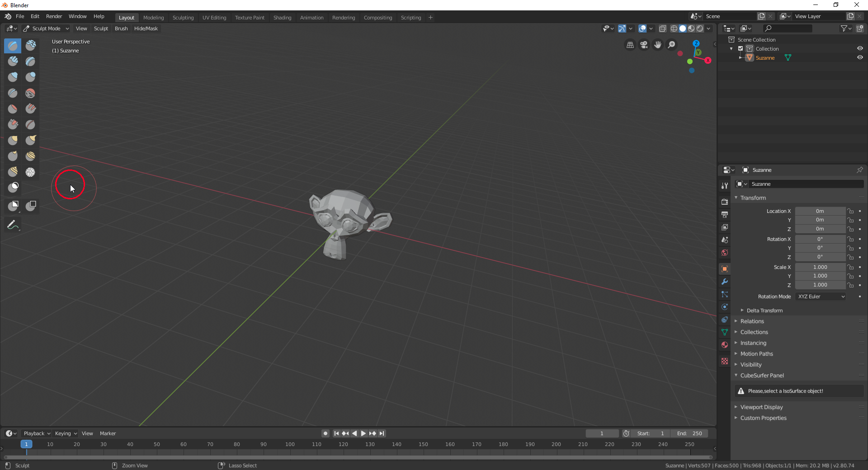Select the Snake Hook brush
This screenshot has width=868, height=470.
[x=30, y=141]
